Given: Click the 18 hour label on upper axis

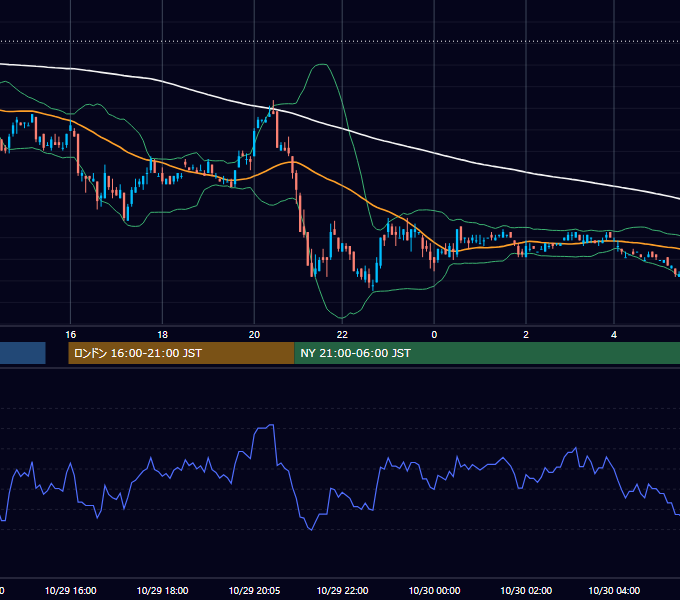Looking at the screenshot, I should [x=162, y=335].
